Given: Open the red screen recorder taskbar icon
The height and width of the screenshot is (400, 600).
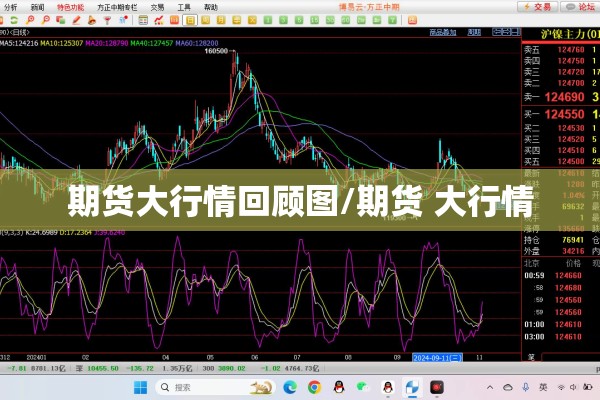Looking at the screenshot, I should tap(437, 388).
